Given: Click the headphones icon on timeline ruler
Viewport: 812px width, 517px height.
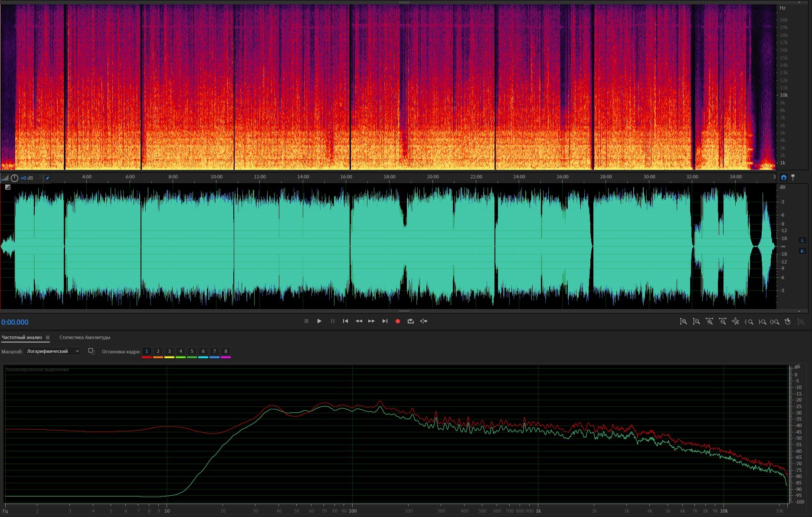Looking at the screenshot, I should pyautogui.click(x=783, y=178).
